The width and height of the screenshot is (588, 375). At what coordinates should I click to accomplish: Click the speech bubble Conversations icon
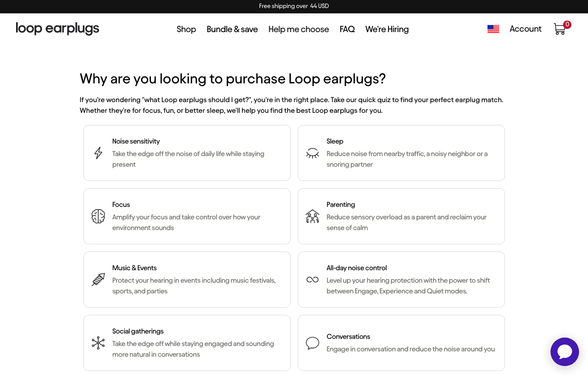click(x=313, y=343)
